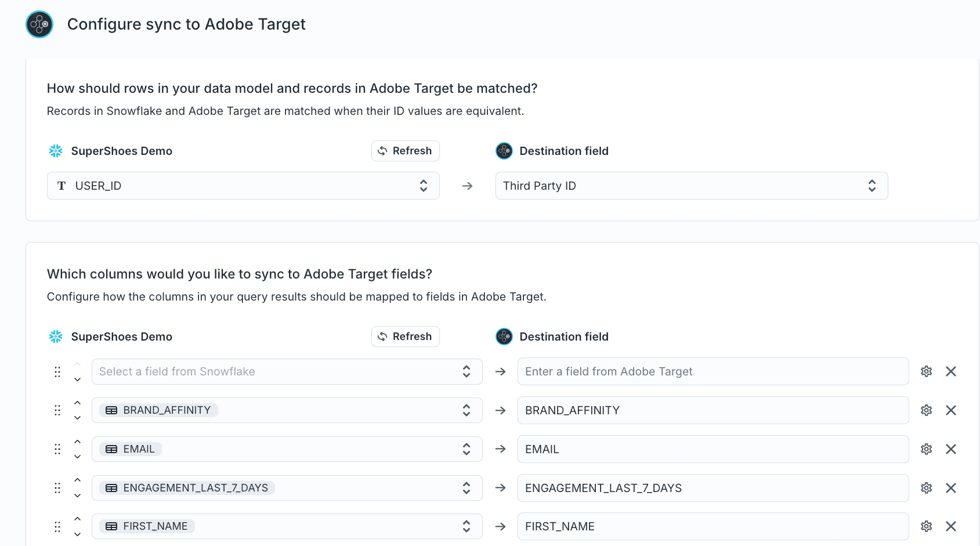Refresh SuperShoes Demo columns in mapping section
The height and width of the screenshot is (546, 980).
405,337
